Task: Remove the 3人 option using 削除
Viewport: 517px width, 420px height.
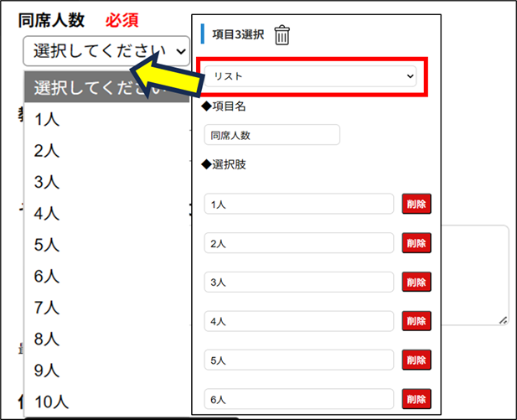Action: click(x=416, y=282)
